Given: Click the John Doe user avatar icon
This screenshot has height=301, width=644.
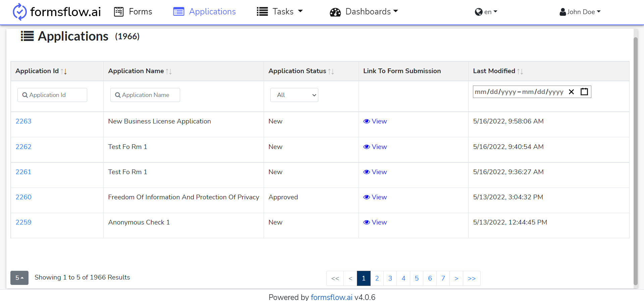Looking at the screenshot, I should (563, 12).
